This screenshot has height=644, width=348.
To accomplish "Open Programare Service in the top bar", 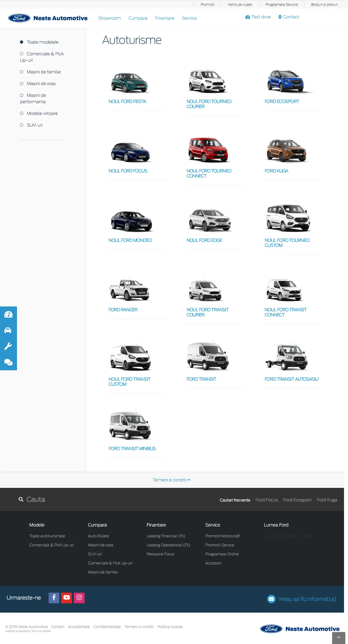I will click(282, 5).
